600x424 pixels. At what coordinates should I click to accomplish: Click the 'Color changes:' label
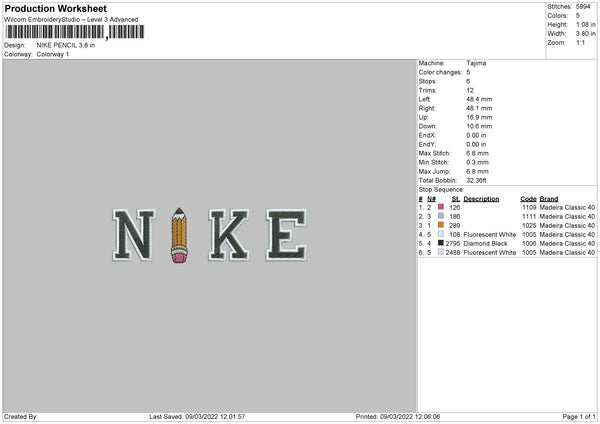[x=440, y=72]
